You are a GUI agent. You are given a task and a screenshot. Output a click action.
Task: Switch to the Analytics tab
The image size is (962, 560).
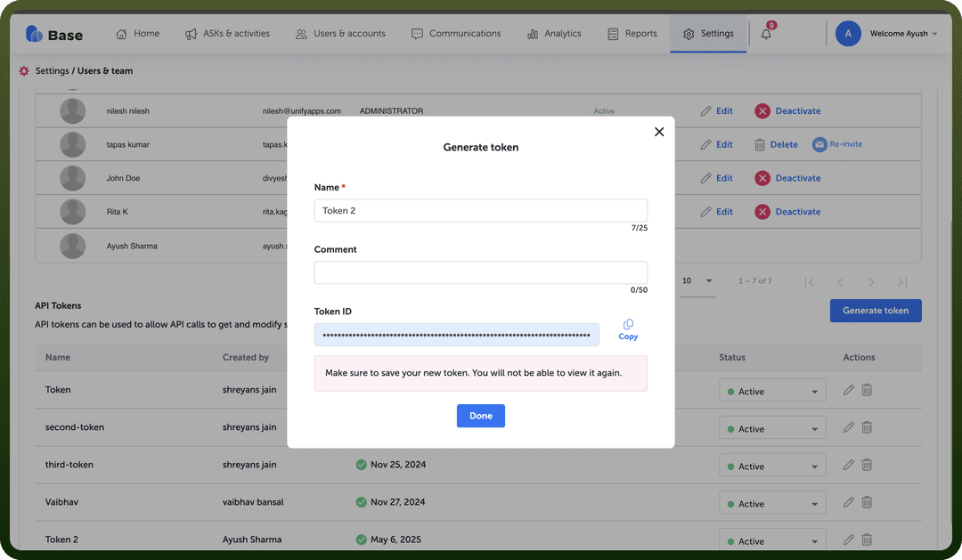[554, 34]
